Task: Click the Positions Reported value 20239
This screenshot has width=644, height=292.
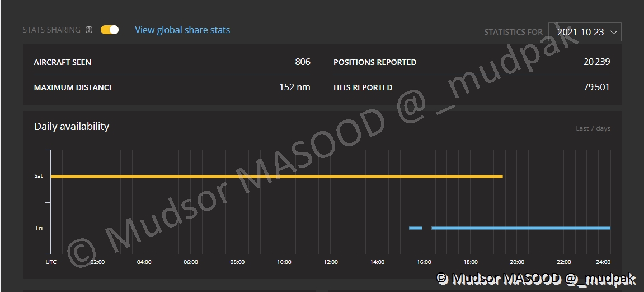Action: pos(596,62)
